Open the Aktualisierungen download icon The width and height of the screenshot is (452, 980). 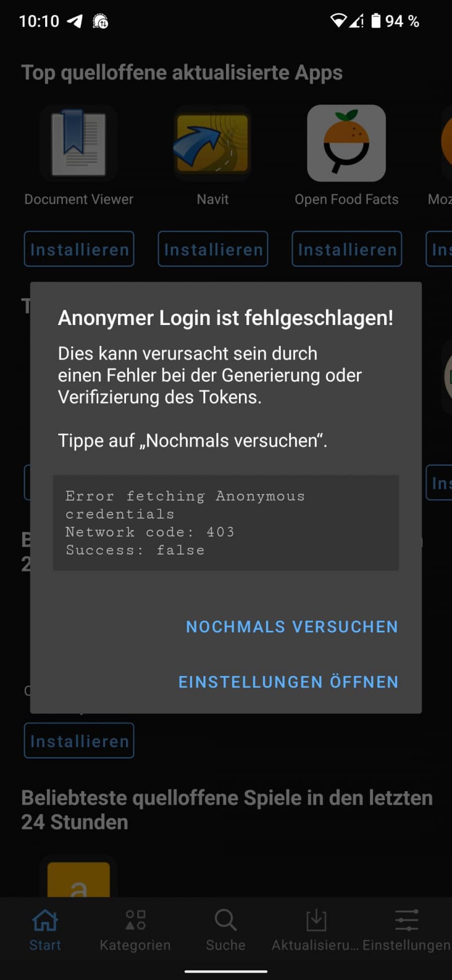tap(316, 920)
